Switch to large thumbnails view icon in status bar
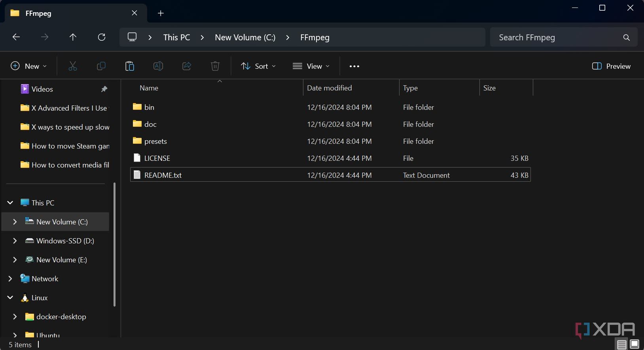644x350 pixels. (x=635, y=344)
